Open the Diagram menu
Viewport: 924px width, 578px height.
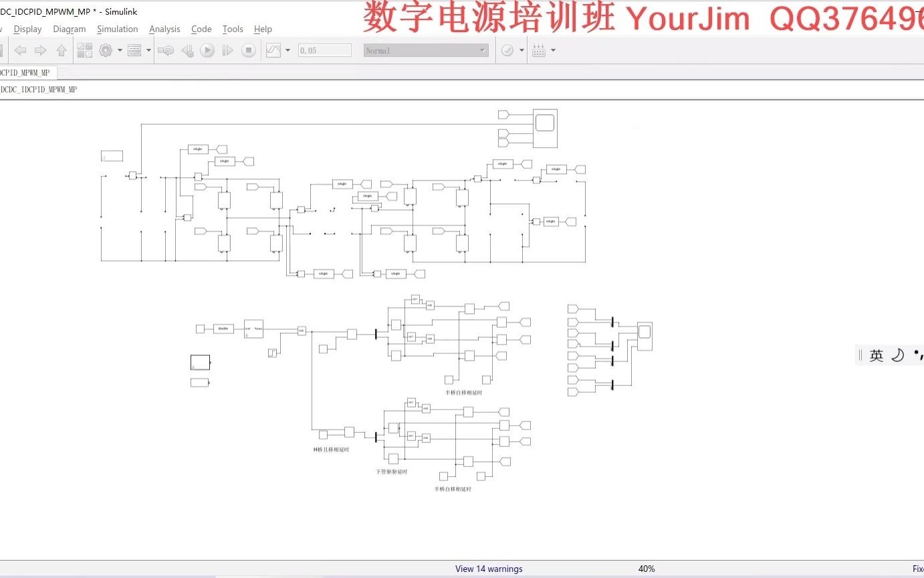click(70, 29)
